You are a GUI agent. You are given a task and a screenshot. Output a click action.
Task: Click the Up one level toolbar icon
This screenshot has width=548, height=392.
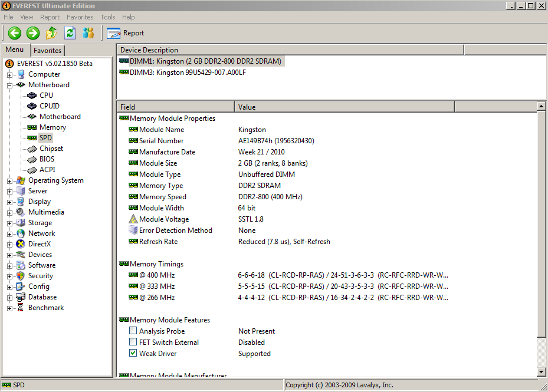[51, 33]
